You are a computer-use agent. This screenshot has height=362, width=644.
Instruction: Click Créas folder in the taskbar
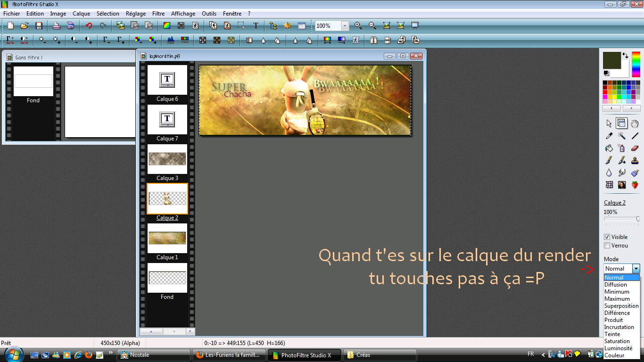[380, 355]
